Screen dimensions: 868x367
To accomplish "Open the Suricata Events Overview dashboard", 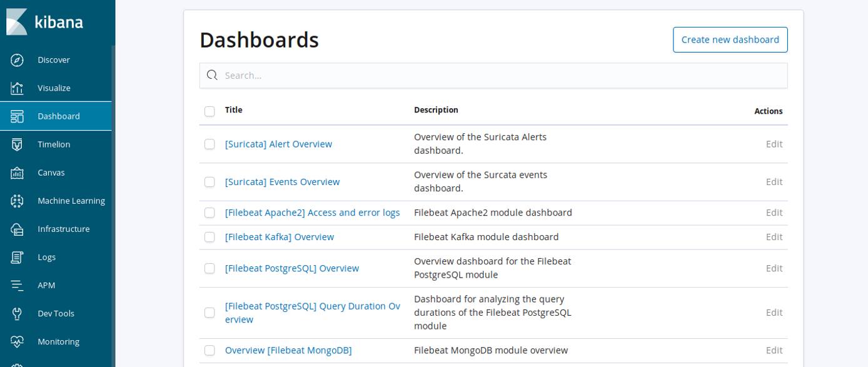I will [282, 181].
